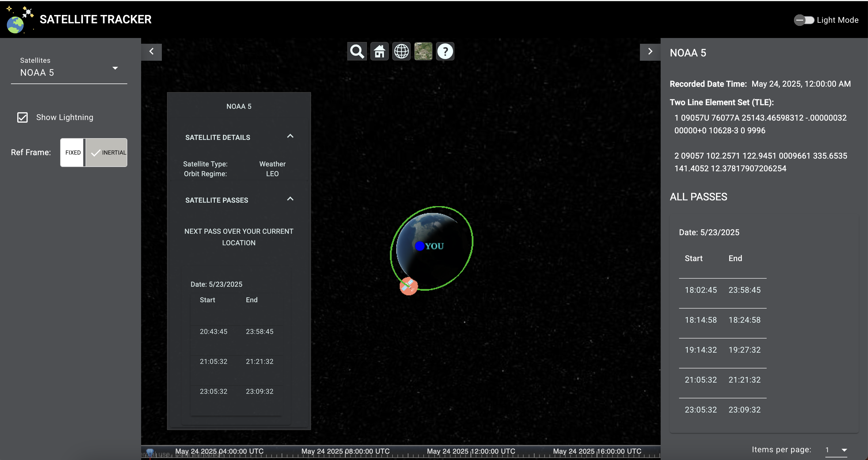868x460 pixels.
Task: Click the blue YOU location dot
Action: [419, 246]
